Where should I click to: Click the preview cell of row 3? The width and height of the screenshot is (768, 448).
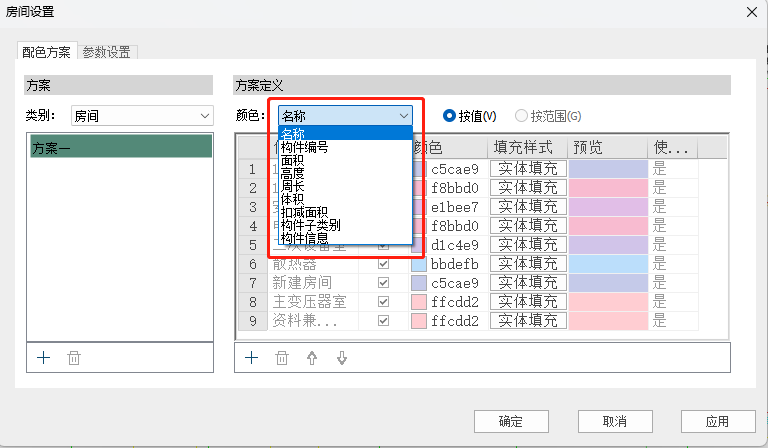pos(608,207)
